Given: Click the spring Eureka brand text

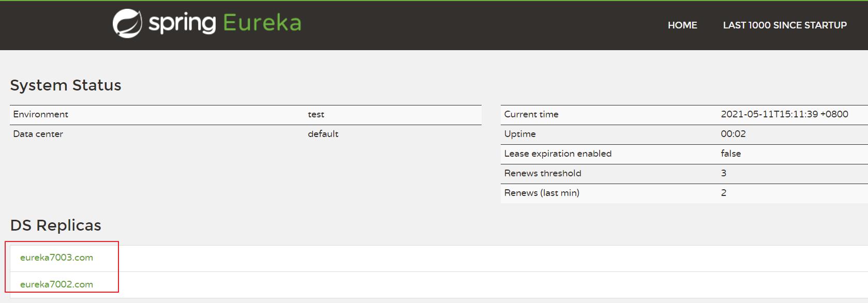Looking at the screenshot, I should pyautogui.click(x=225, y=23).
